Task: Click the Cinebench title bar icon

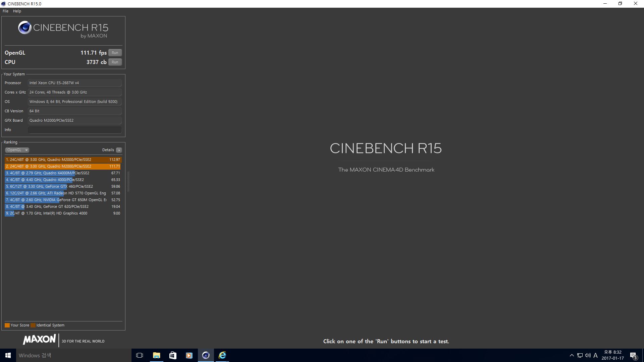Action: click(x=3, y=4)
